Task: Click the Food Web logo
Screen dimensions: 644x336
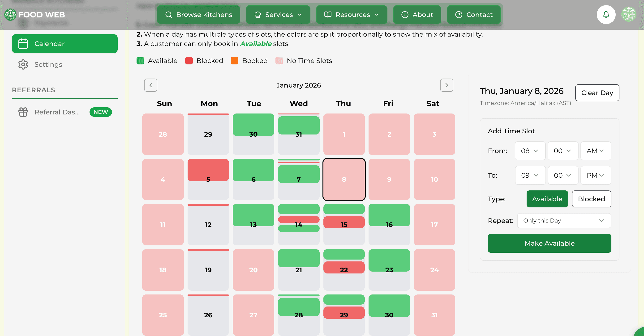Action: pyautogui.click(x=35, y=14)
